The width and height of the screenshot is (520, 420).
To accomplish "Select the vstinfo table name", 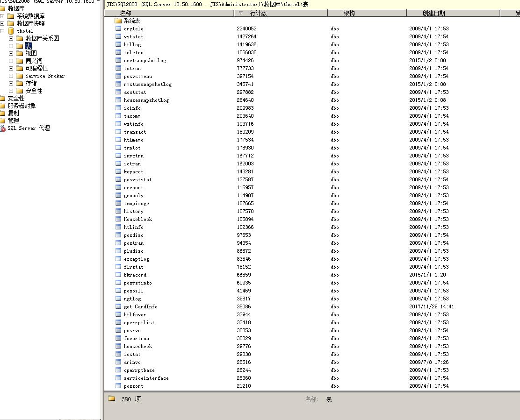I will (x=134, y=124).
